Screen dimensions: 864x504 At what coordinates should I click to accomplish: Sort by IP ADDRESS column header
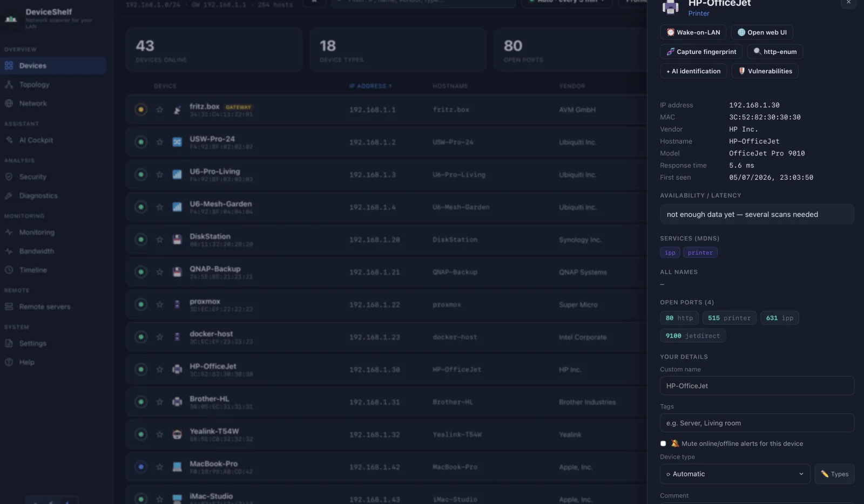tap(370, 86)
